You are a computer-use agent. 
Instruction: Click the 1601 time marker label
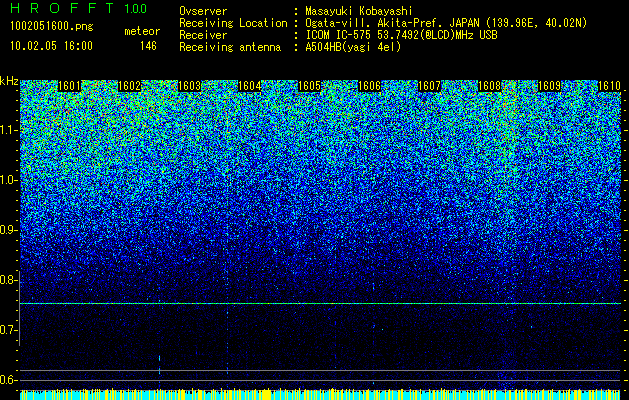pyautogui.click(x=69, y=86)
